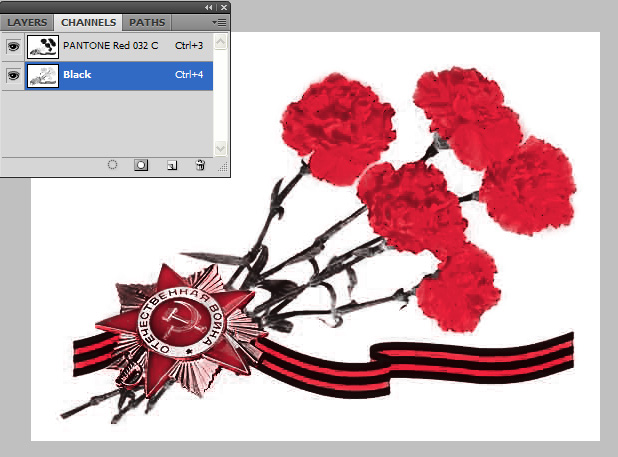
Task: Click the channel list scroll up arrow
Action: 220,41
